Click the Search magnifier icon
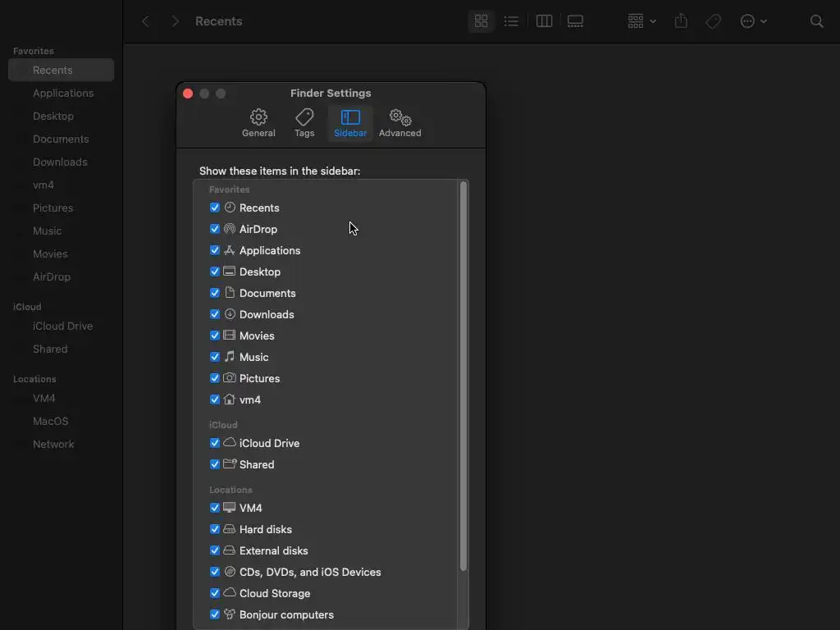Viewport: 840px width, 630px height. pos(816,21)
